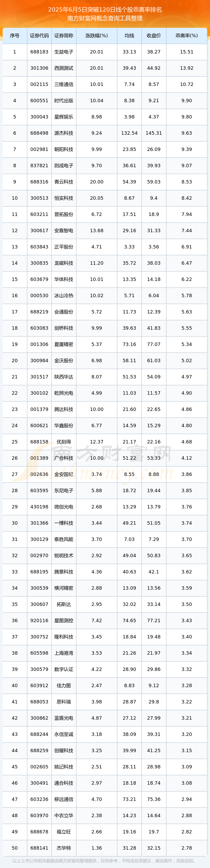
Task: Click stock name 腾达科技
Action: pos(64,409)
